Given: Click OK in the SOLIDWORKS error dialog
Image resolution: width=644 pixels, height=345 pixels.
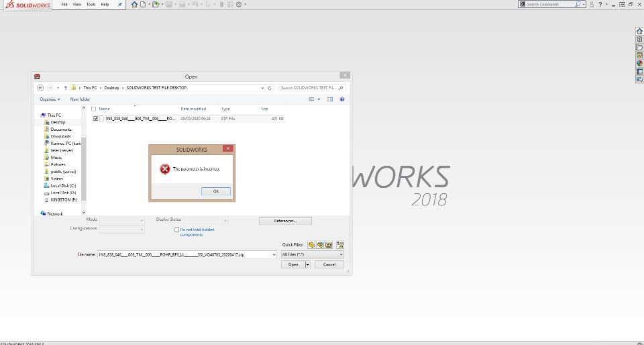Looking at the screenshot, I should coord(215,191).
